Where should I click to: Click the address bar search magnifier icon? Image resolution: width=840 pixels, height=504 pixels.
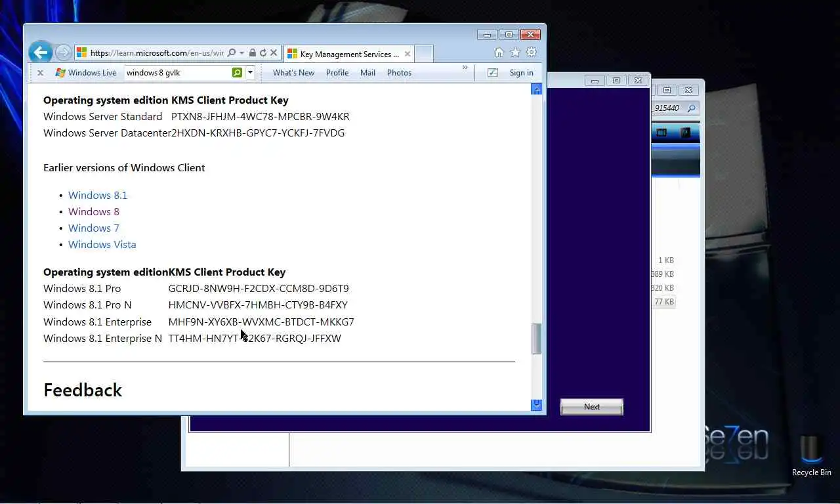tap(231, 53)
